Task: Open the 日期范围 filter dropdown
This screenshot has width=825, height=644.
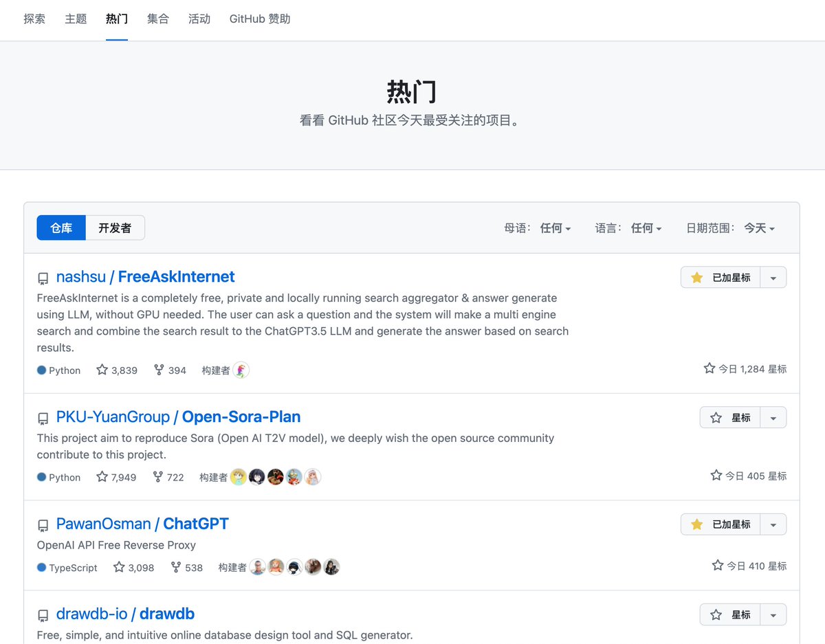Action: tap(730, 228)
